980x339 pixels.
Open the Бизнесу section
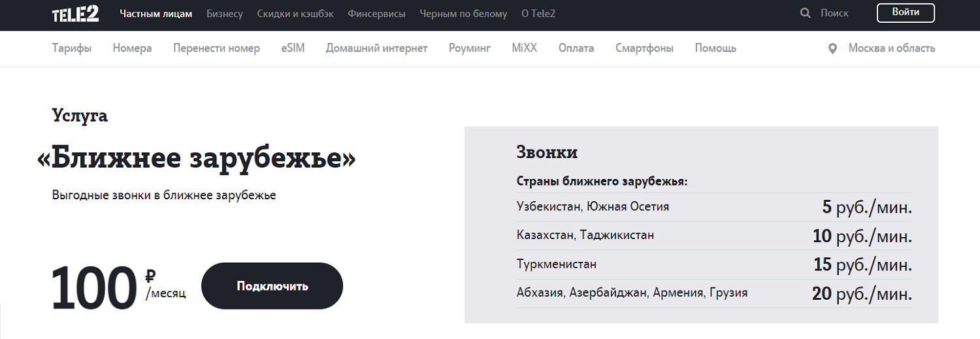225,14
